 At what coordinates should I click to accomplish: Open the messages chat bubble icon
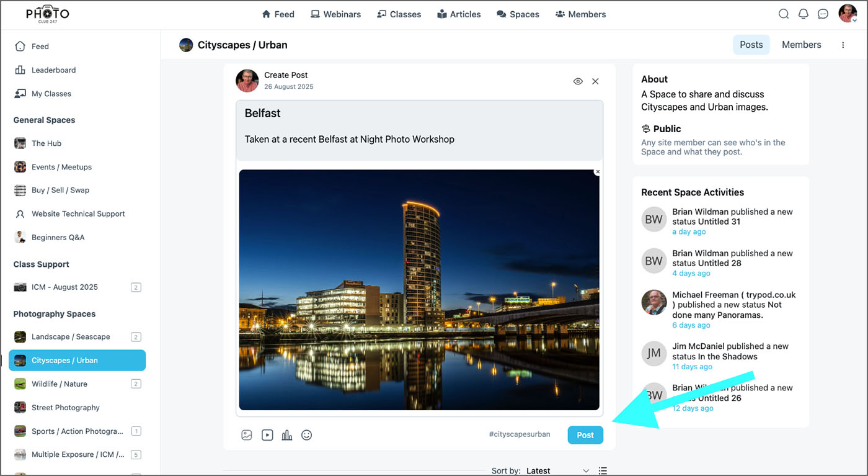click(x=823, y=14)
